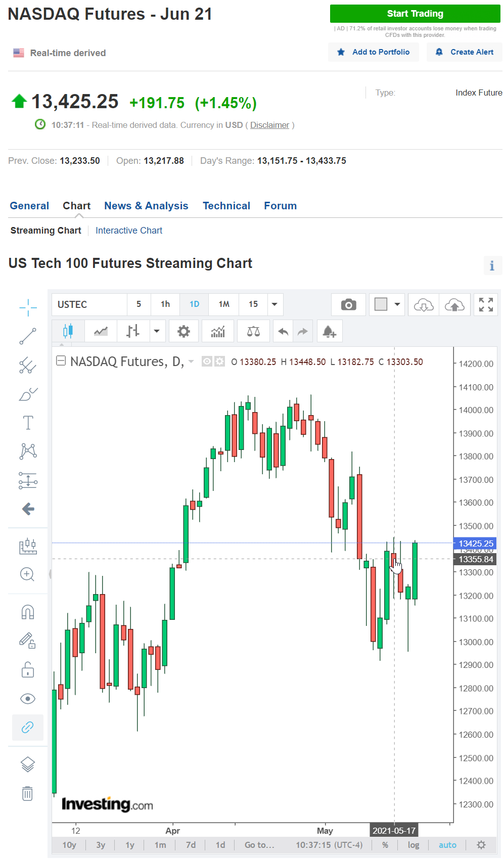Click the Start Trading button

click(x=415, y=14)
